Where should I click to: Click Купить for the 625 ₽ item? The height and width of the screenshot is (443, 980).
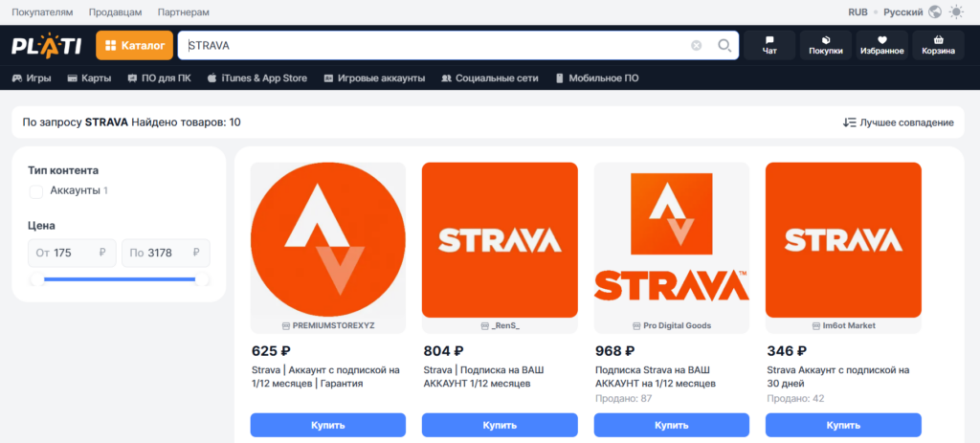pos(328,425)
